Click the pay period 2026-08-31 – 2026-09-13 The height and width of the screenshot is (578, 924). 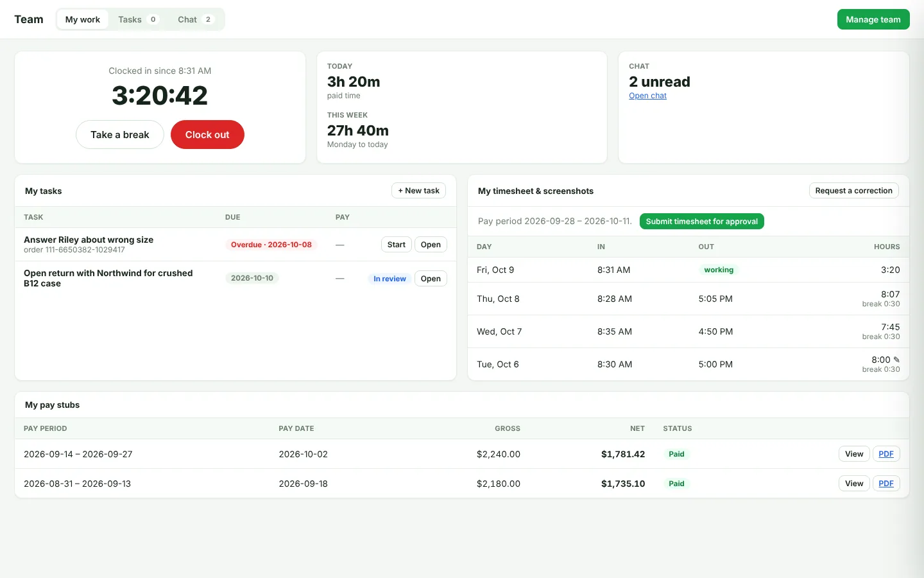(77, 484)
